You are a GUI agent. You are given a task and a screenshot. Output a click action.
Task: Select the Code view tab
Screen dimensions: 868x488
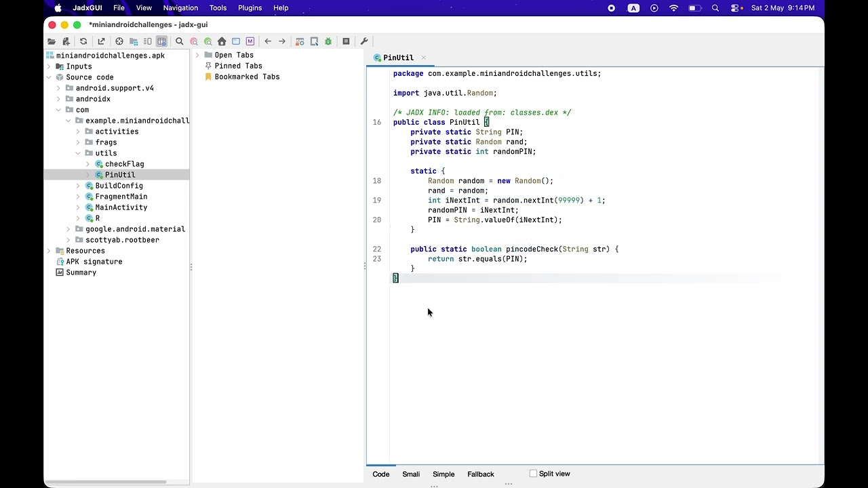tap(381, 474)
